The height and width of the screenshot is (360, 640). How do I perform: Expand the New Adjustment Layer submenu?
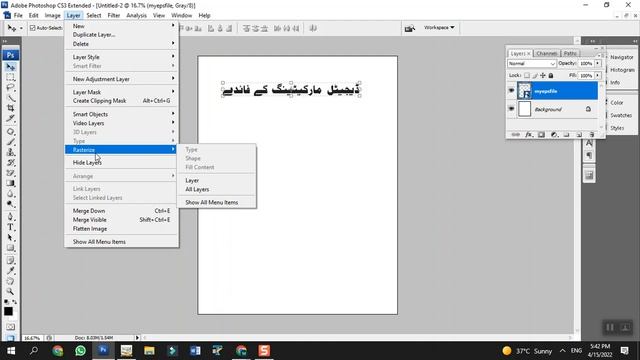tap(122, 79)
